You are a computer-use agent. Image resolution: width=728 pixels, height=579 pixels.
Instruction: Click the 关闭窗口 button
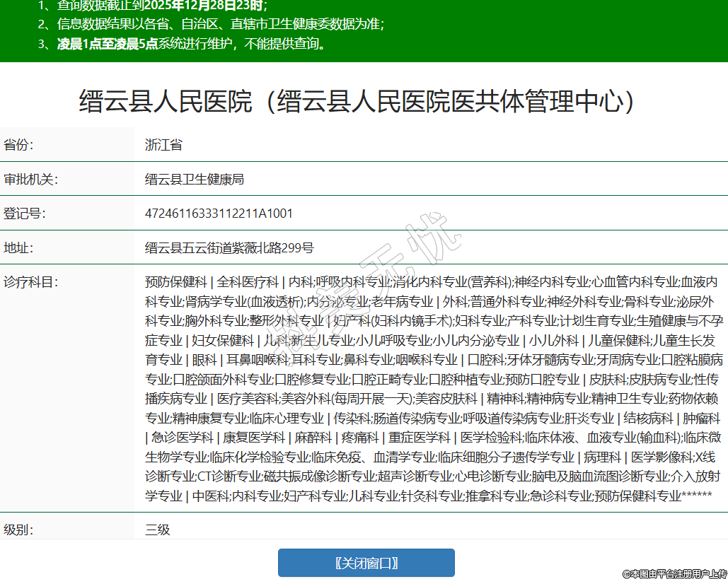(366, 563)
